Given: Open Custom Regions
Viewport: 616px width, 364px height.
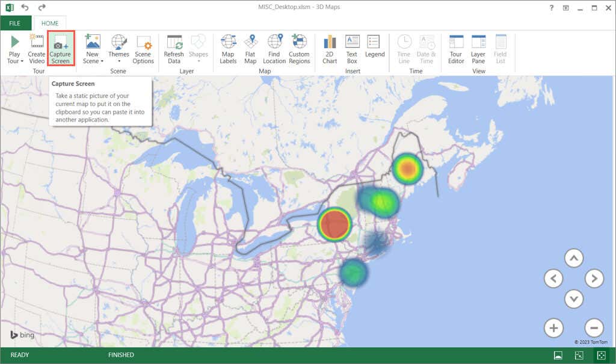Looking at the screenshot, I should [300, 49].
